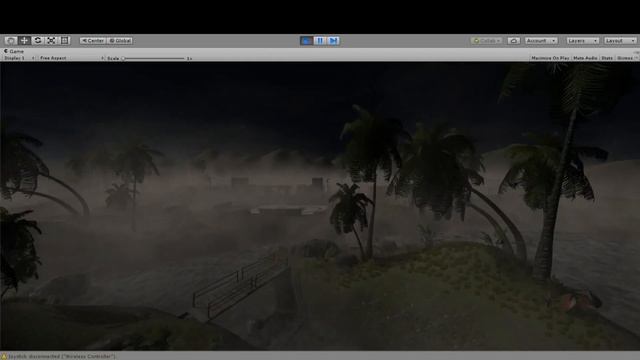The image size is (640, 360).
Task: Select the Scale tool
Action: 51,40
